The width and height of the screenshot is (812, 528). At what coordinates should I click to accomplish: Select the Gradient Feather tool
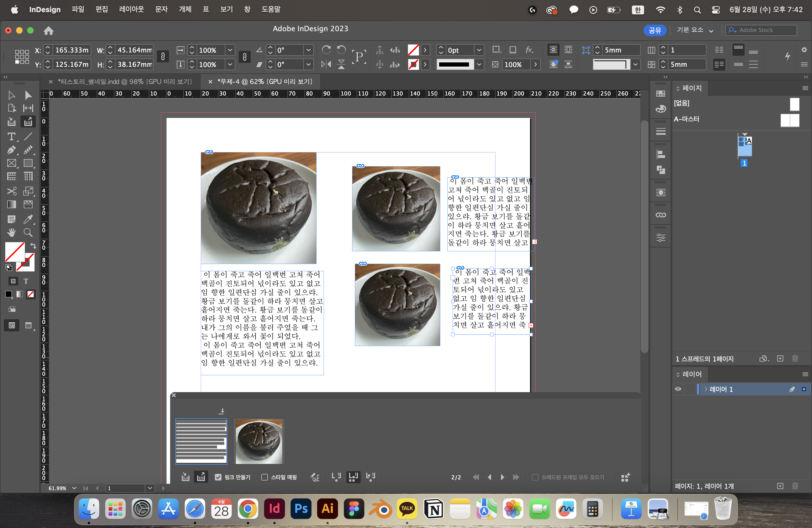coord(28,204)
